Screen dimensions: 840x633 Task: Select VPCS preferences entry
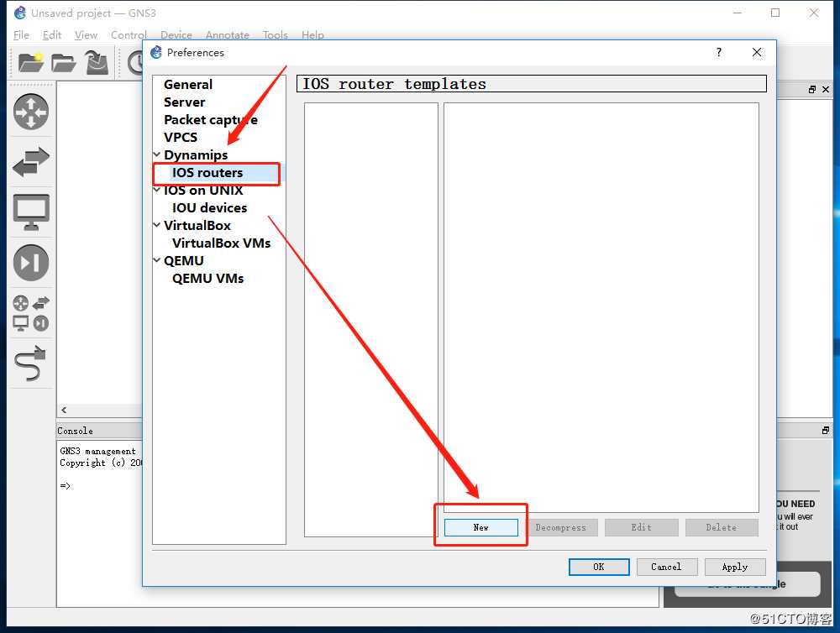pos(181,138)
